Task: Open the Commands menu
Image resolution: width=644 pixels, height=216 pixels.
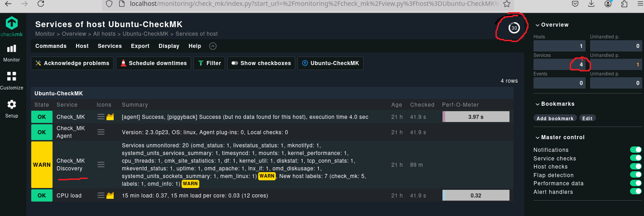Action: pos(51,46)
